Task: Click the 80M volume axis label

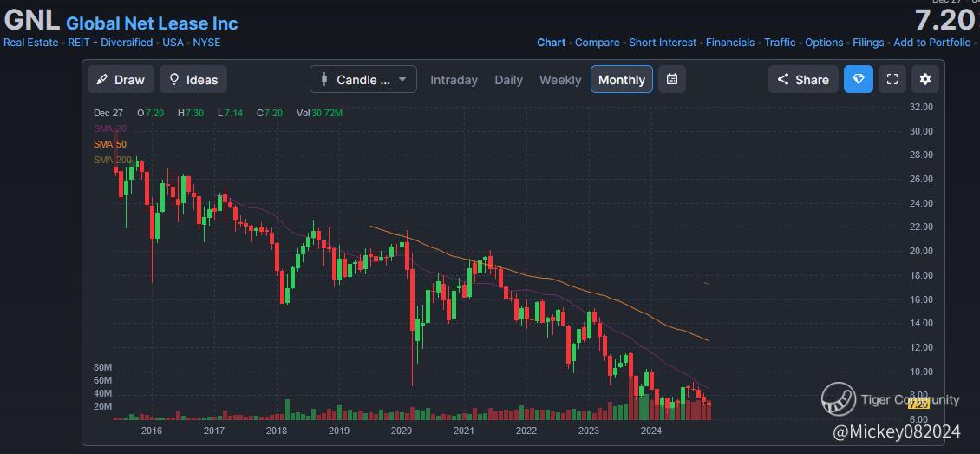Action: 102,367
